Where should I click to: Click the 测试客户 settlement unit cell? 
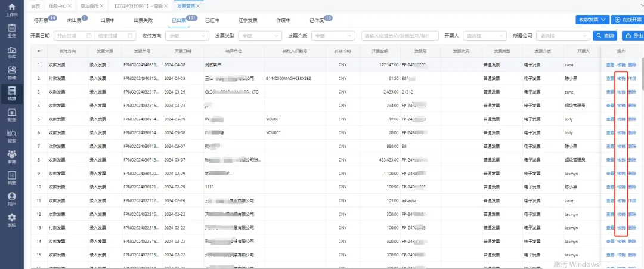point(234,65)
